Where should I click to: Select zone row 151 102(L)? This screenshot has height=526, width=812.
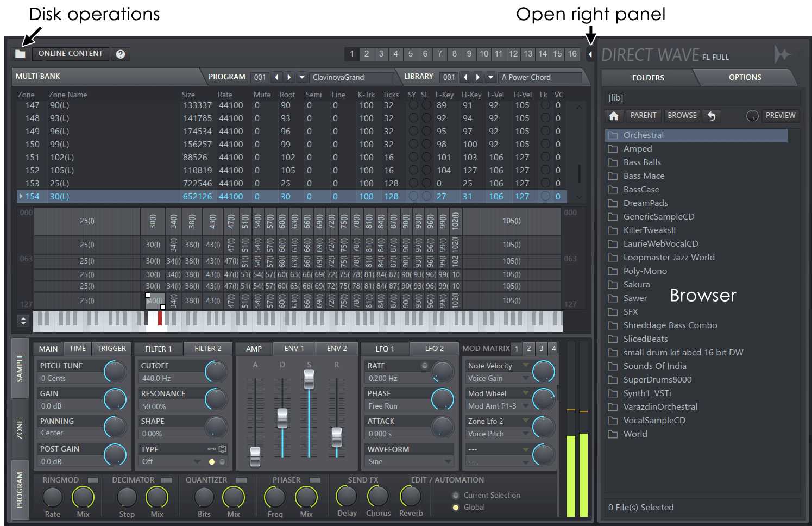click(x=292, y=157)
